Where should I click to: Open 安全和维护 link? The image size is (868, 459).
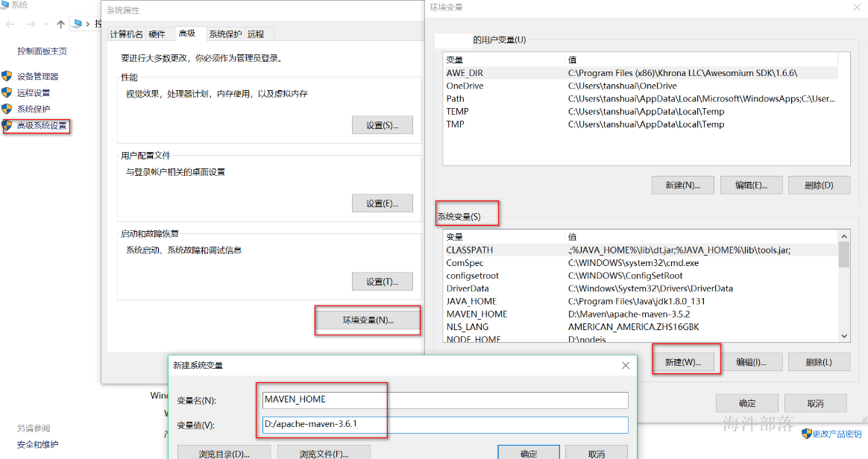pos(37,444)
